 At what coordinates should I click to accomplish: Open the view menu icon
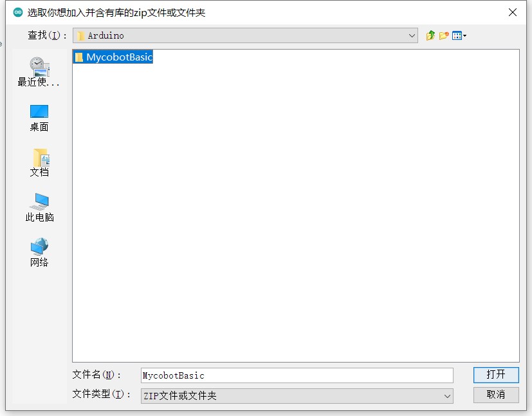(x=459, y=35)
